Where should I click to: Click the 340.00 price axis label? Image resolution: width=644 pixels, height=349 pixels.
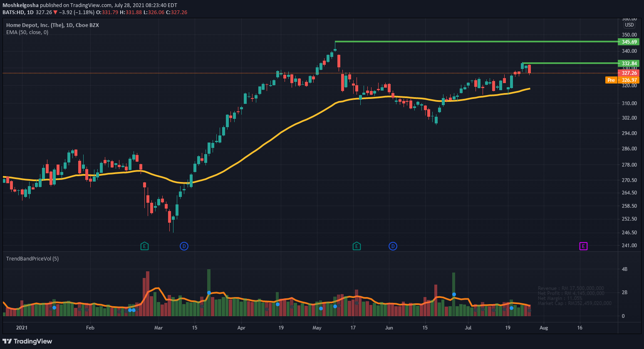(x=629, y=51)
